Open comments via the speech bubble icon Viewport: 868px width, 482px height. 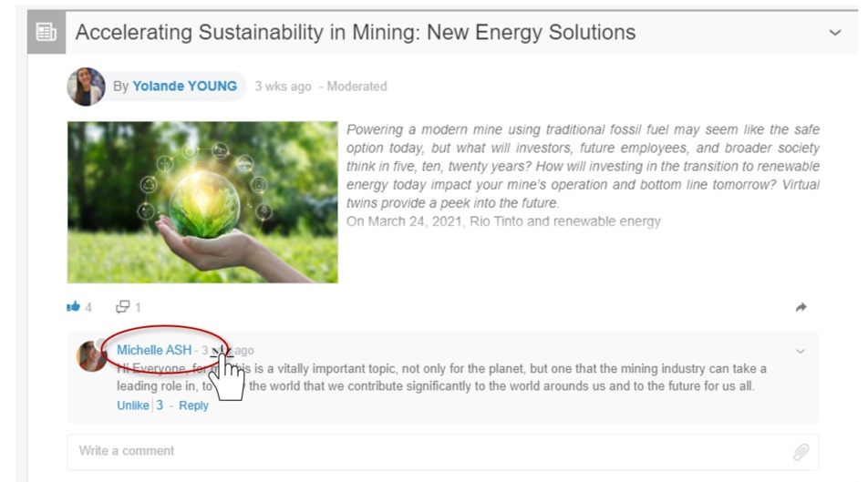[x=123, y=308]
